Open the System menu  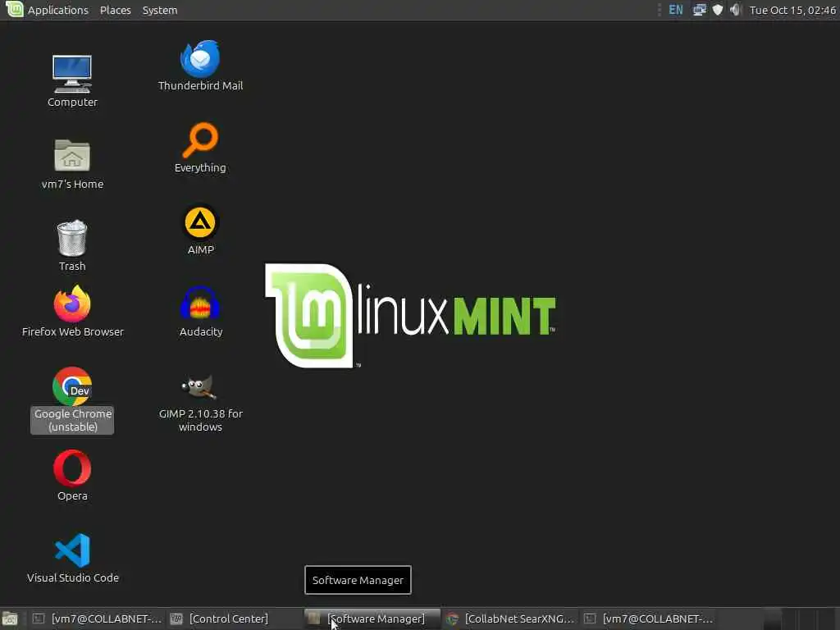(160, 10)
